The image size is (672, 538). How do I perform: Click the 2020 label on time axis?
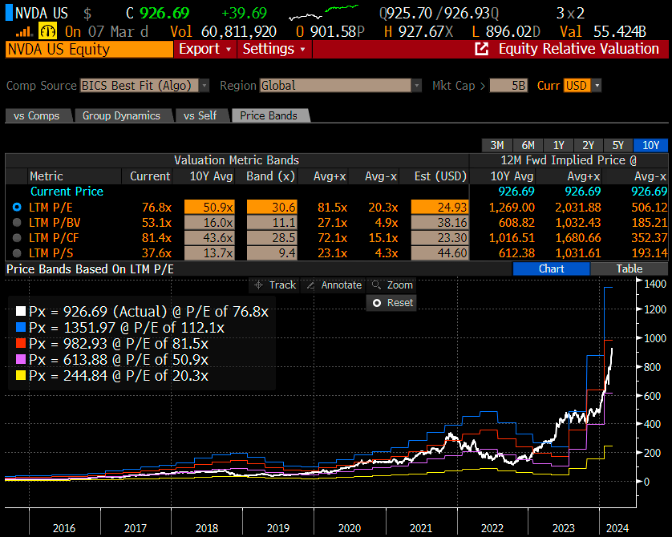(x=349, y=528)
